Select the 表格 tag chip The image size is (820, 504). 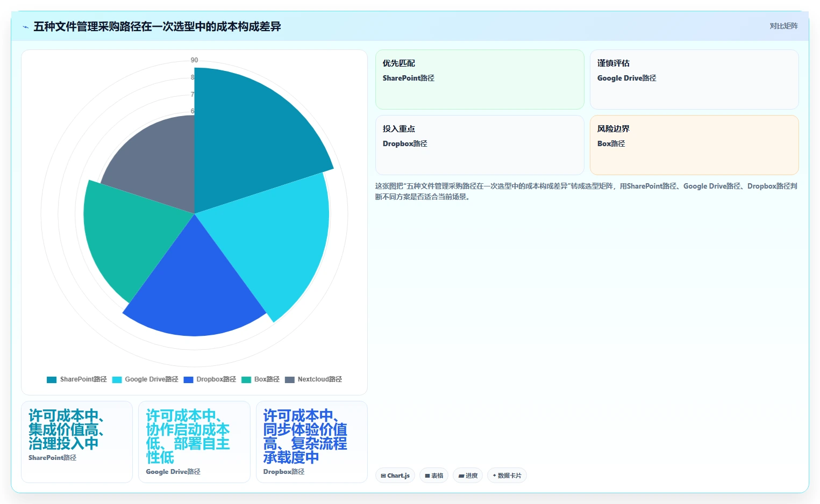coord(434,476)
